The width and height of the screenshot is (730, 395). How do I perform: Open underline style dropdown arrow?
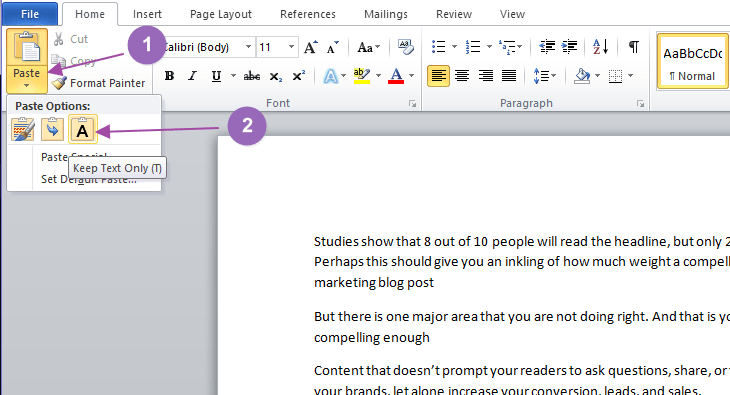pyautogui.click(x=233, y=76)
